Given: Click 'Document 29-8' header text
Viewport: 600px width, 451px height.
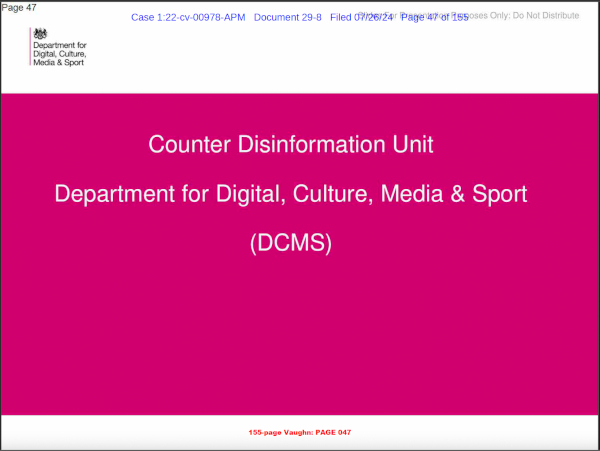Looking at the screenshot, I should (287, 18).
